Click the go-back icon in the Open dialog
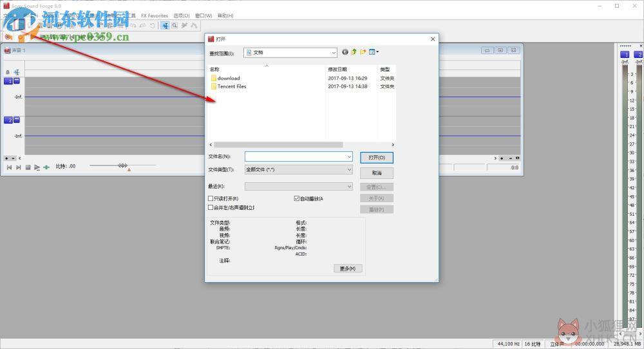Viewport: 644px width, 349px height. [345, 52]
